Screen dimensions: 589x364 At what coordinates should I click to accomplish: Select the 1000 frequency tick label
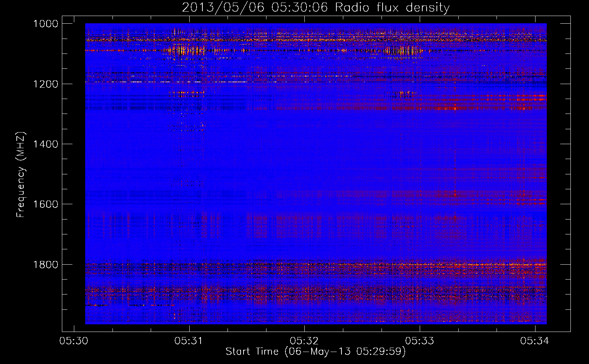tap(46, 24)
